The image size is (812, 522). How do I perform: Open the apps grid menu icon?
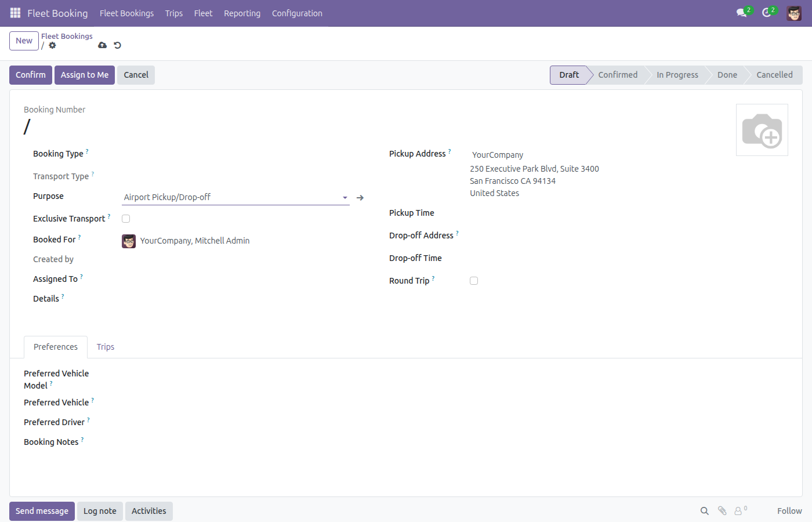click(x=15, y=13)
